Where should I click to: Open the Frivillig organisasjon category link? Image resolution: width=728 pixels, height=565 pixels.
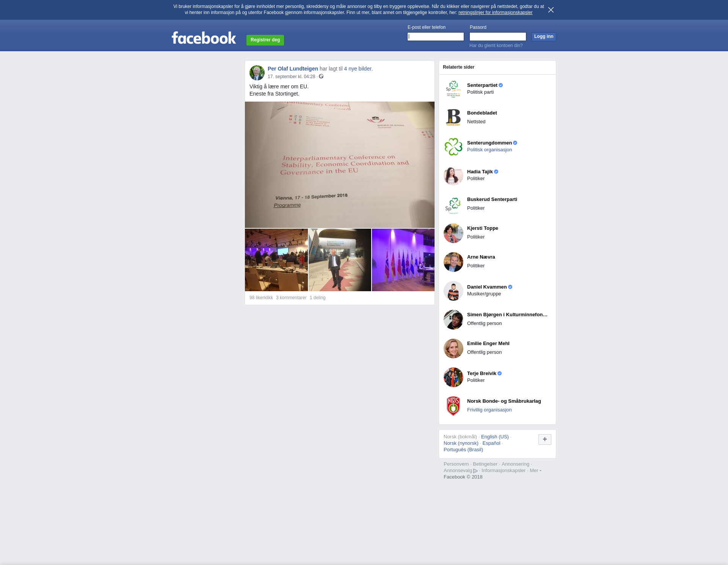tap(490, 410)
